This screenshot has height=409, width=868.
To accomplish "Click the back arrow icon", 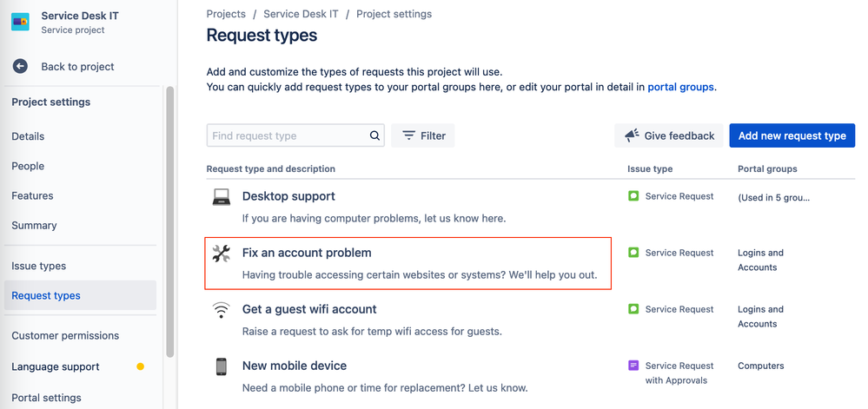I will (20, 67).
